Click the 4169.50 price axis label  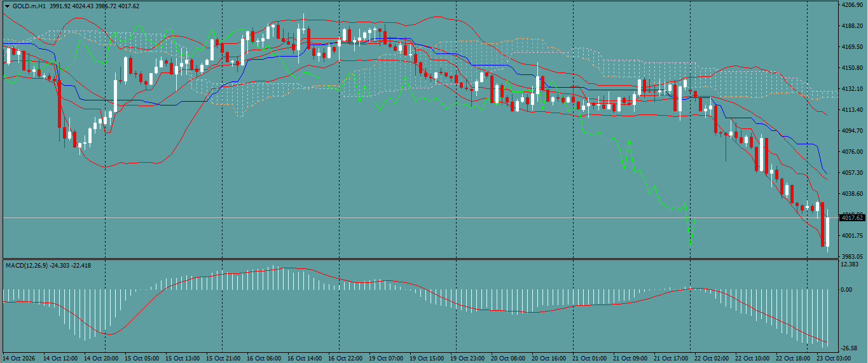851,47
